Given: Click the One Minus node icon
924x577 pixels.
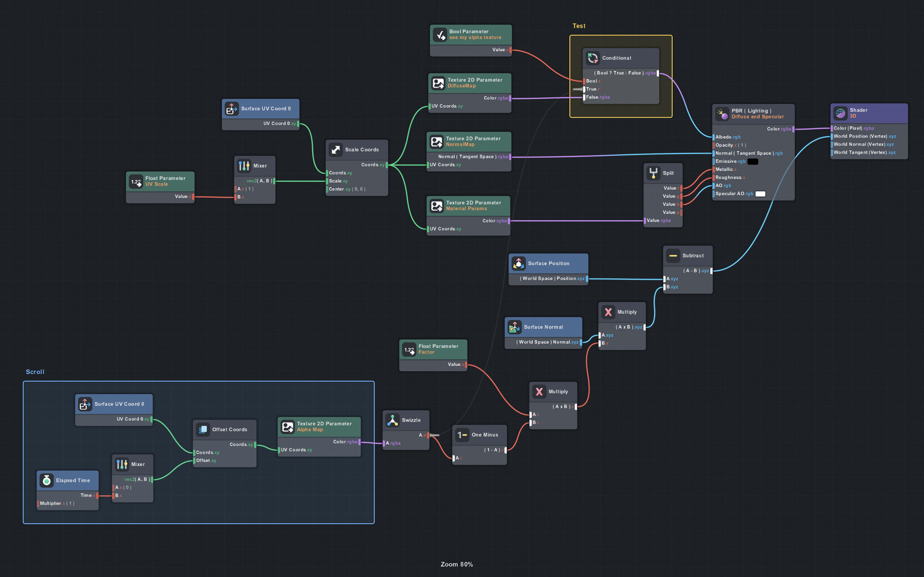Looking at the screenshot, I should (462, 435).
